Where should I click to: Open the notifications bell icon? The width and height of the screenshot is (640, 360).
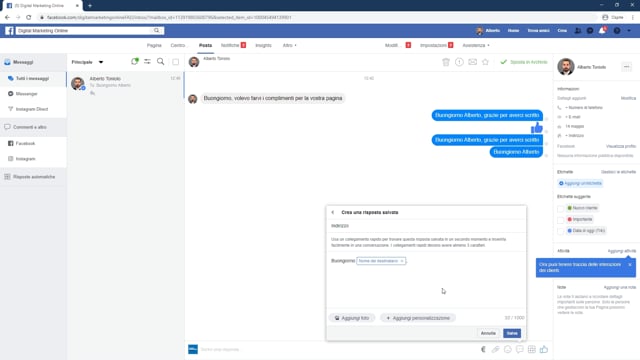click(x=602, y=31)
